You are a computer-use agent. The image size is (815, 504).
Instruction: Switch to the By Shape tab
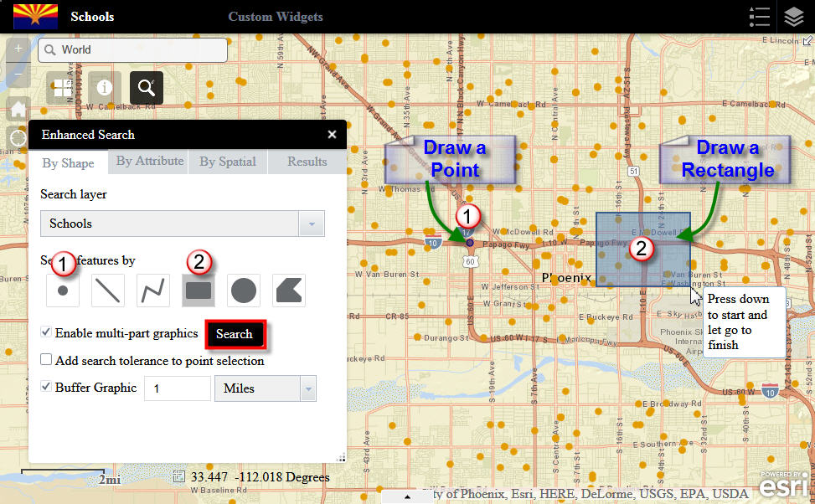[x=68, y=162]
